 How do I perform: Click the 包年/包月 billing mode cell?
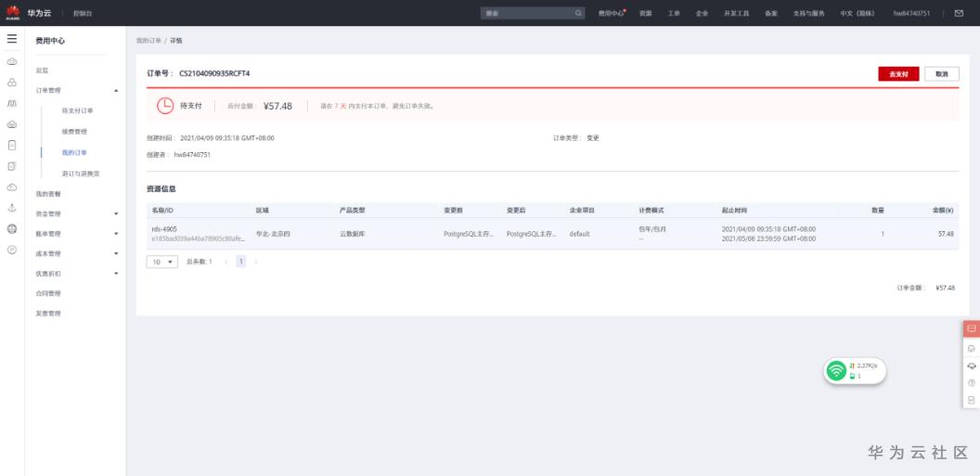coord(652,229)
